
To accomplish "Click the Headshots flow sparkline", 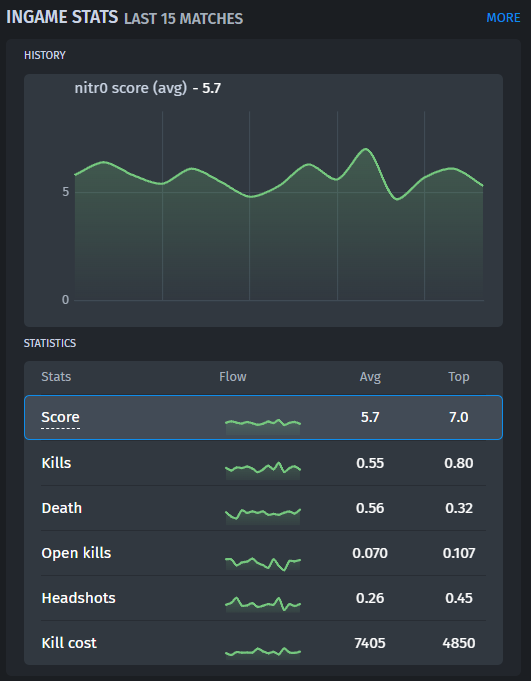I will pyautogui.click(x=263, y=605).
